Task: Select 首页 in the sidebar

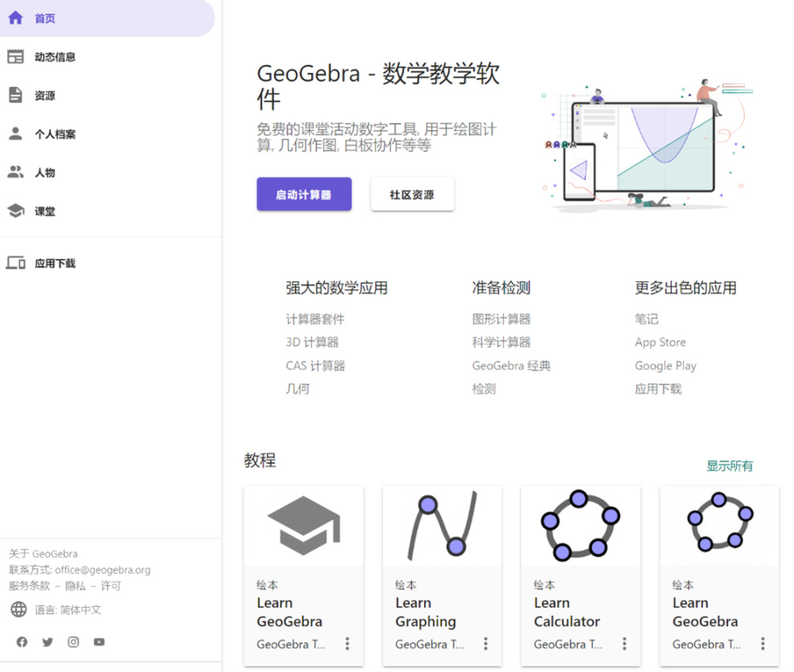Action: [108, 18]
